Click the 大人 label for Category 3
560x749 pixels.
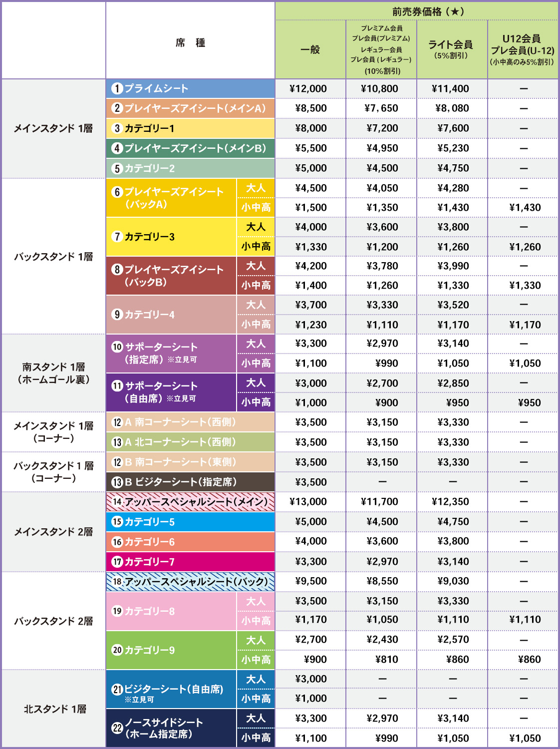click(x=256, y=227)
